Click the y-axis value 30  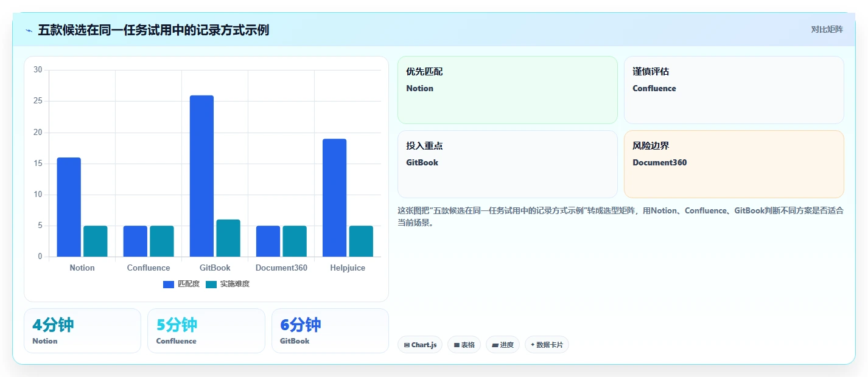(38, 70)
